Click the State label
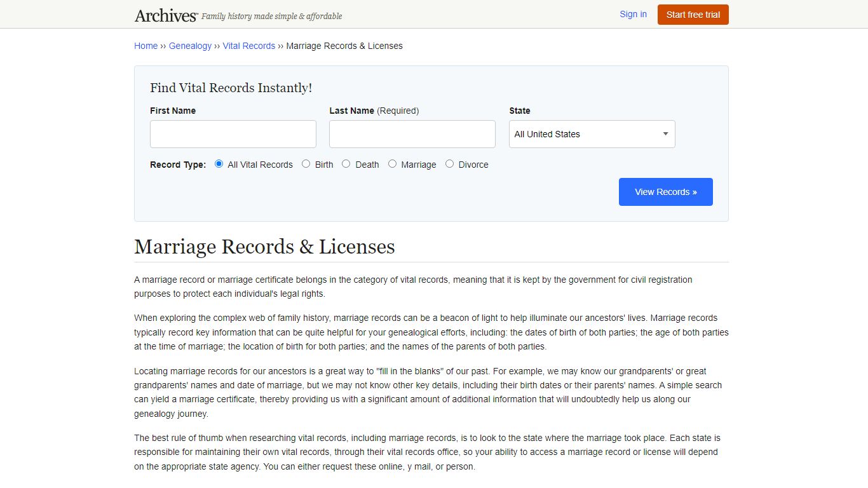 click(x=520, y=111)
